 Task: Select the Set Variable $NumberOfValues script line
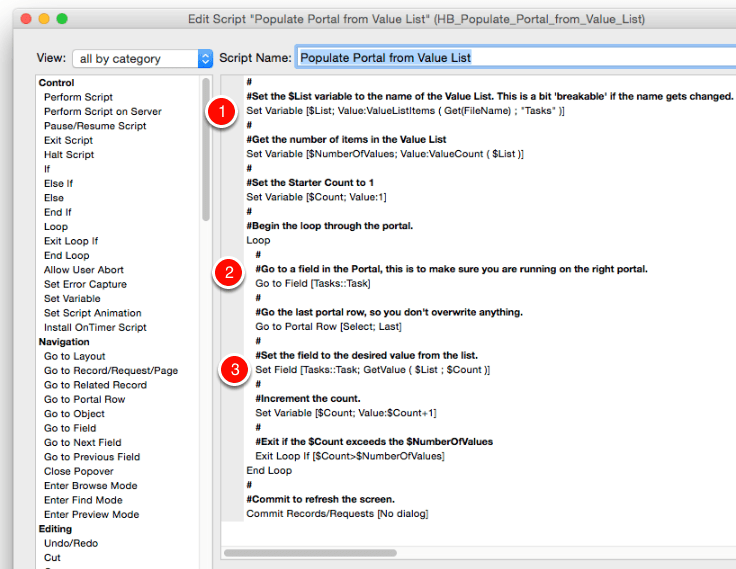point(385,154)
